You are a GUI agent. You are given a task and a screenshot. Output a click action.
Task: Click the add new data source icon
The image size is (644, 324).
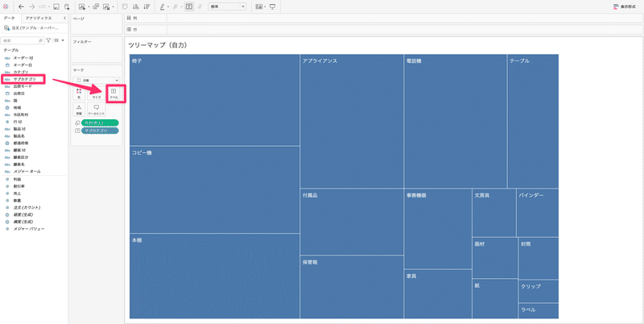click(67, 6)
